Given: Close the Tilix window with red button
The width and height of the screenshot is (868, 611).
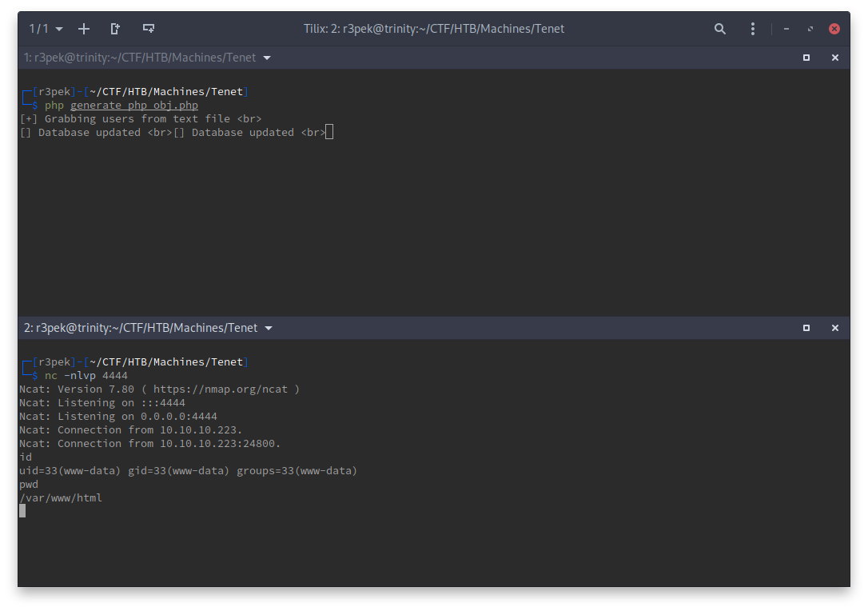Looking at the screenshot, I should (x=834, y=29).
